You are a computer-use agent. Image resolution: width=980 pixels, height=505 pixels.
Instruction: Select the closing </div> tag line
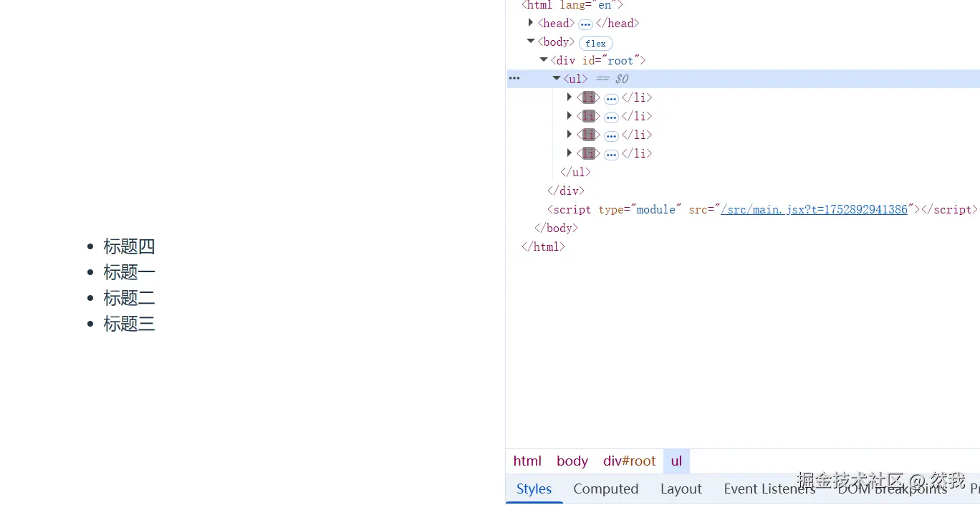pos(566,191)
